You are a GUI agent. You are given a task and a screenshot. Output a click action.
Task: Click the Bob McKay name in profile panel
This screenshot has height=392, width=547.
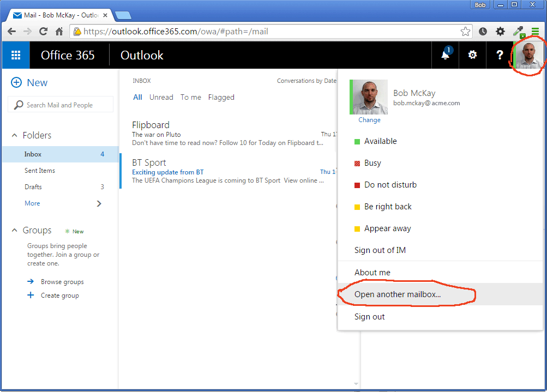[414, 93]
